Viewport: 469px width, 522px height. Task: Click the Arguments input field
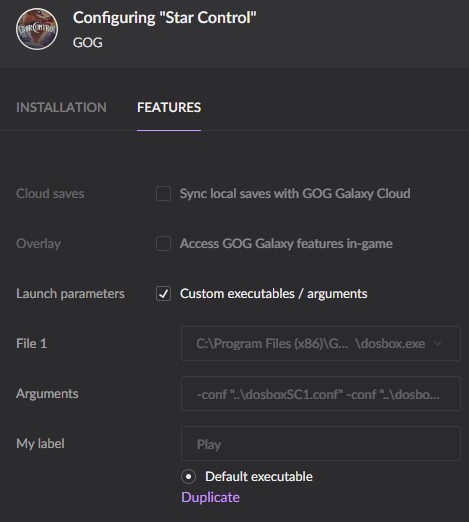click(x=321, y=394)
